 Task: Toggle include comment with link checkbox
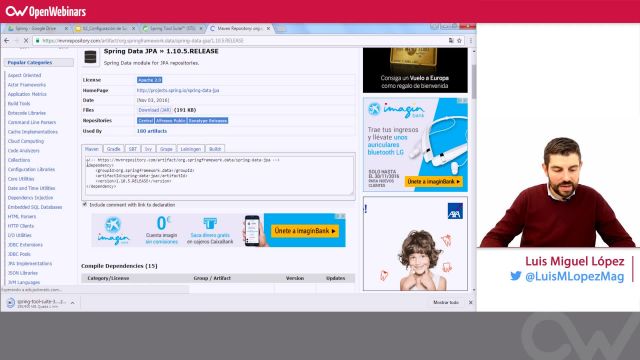click(x=85, y=204)
